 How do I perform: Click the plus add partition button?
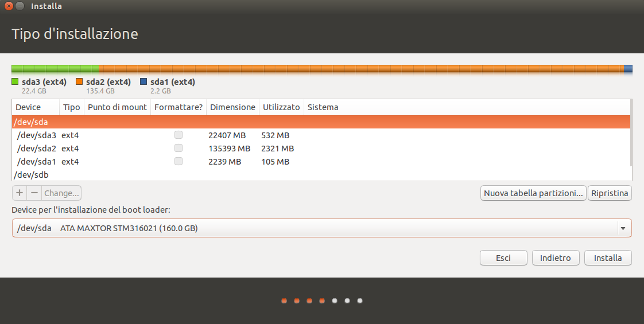(20, 193)
